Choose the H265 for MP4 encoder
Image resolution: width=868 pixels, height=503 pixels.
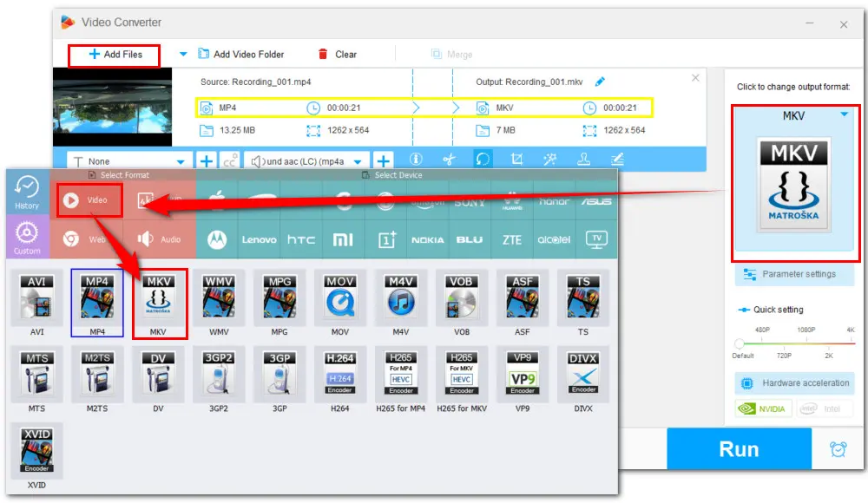point(401,374)
